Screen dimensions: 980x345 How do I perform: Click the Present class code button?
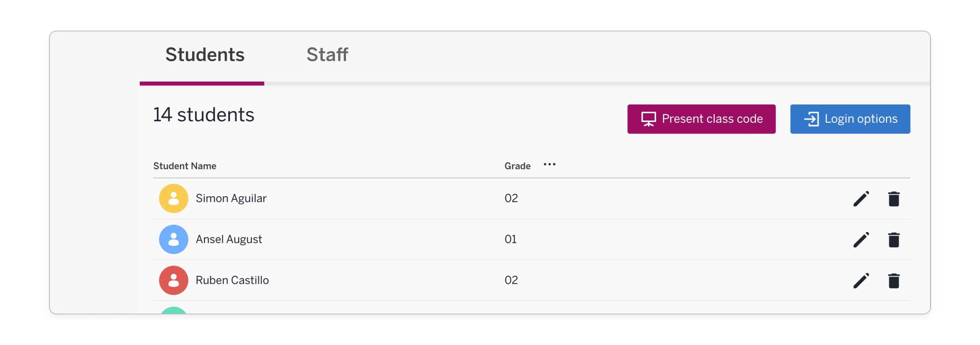click(x=701, y=119)
